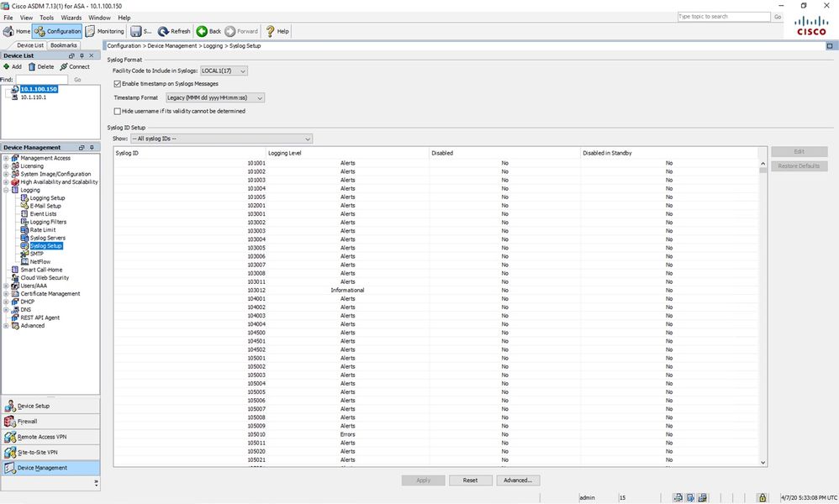Screen dimensions: 839x504
Task: Open the Firewall section
Action: click(x=50, y=422)
